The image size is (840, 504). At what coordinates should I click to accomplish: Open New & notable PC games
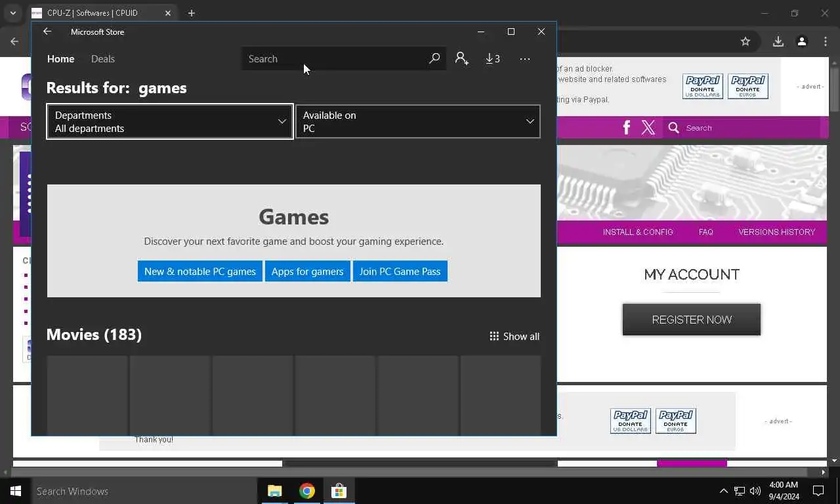pyautogui.click(x=200, y=271)
